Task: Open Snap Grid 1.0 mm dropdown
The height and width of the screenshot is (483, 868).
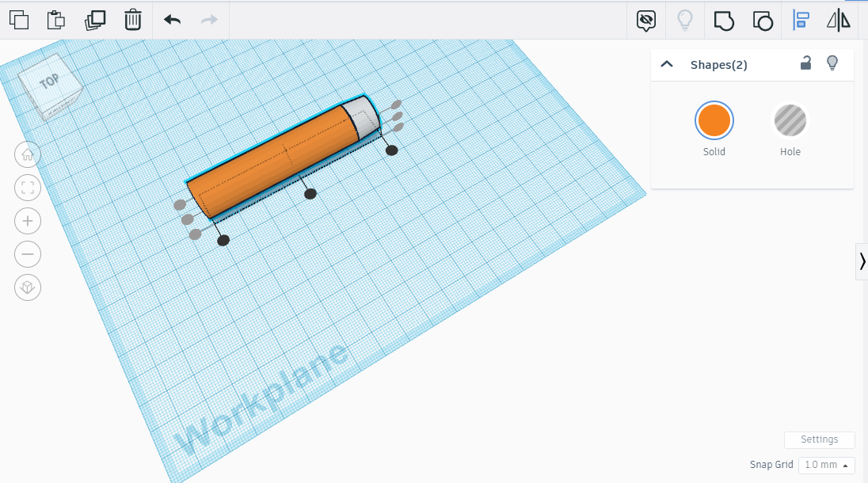Action: pos(827,465)
